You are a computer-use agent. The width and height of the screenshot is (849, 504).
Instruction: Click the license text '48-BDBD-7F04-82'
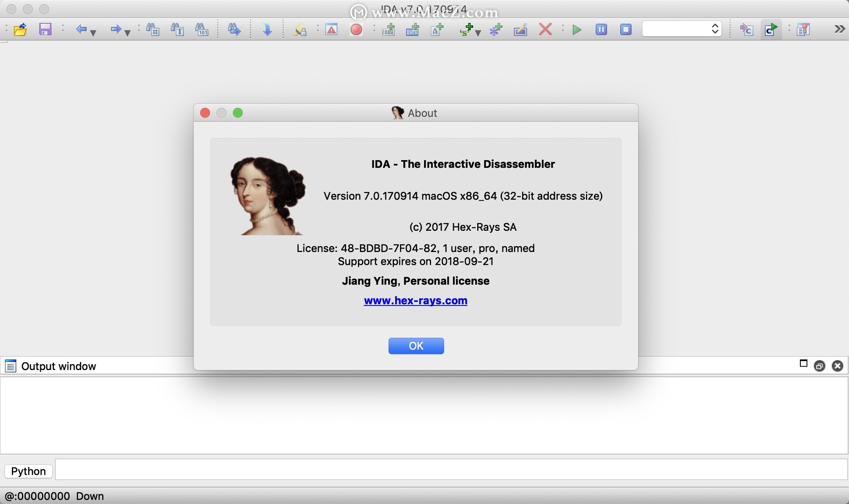[x=389, y=248]
